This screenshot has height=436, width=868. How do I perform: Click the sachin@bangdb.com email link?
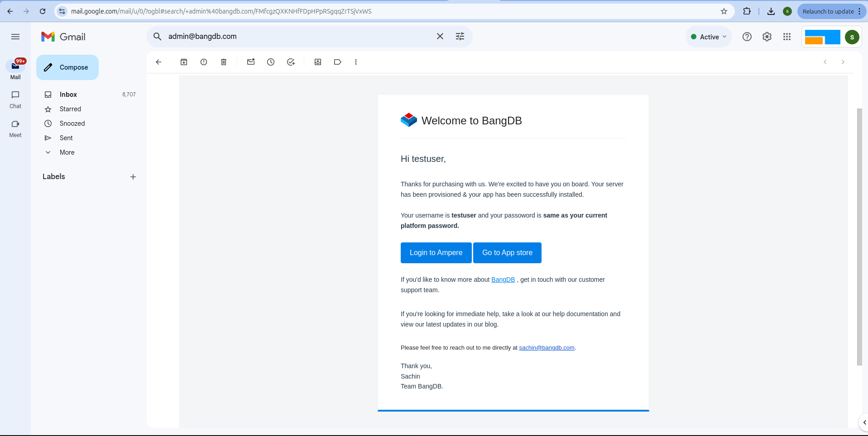(547, 348)
